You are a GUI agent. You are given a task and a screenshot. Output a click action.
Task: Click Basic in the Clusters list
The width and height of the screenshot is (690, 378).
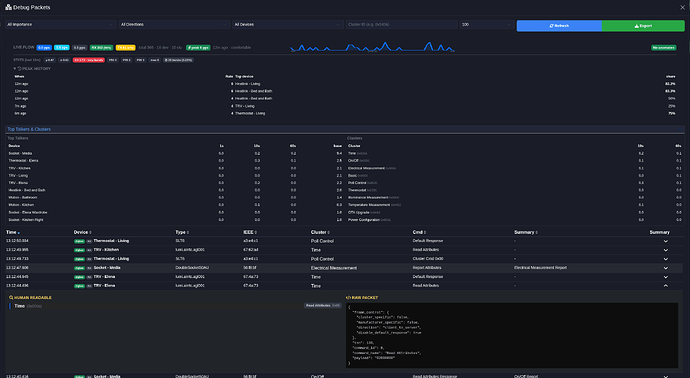click(352, 176)
